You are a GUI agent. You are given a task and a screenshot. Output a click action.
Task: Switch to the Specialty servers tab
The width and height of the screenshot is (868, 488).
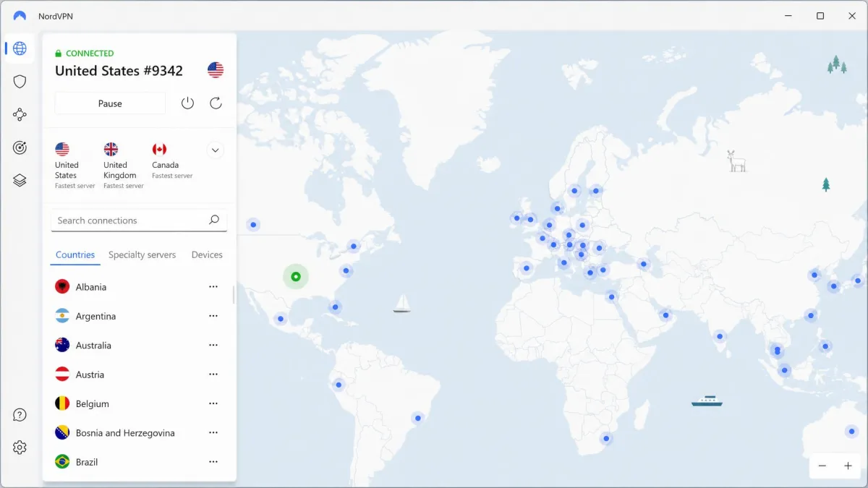142,255
